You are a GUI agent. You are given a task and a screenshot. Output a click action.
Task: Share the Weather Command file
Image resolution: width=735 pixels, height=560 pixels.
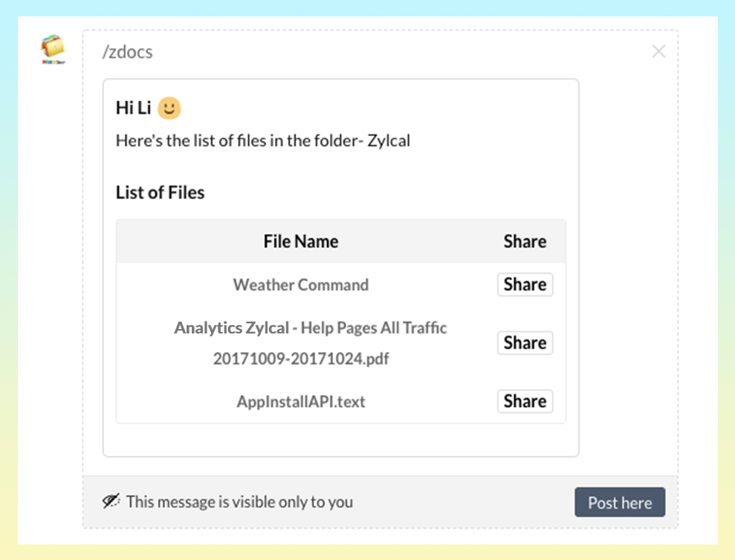[x=525, y=284]
